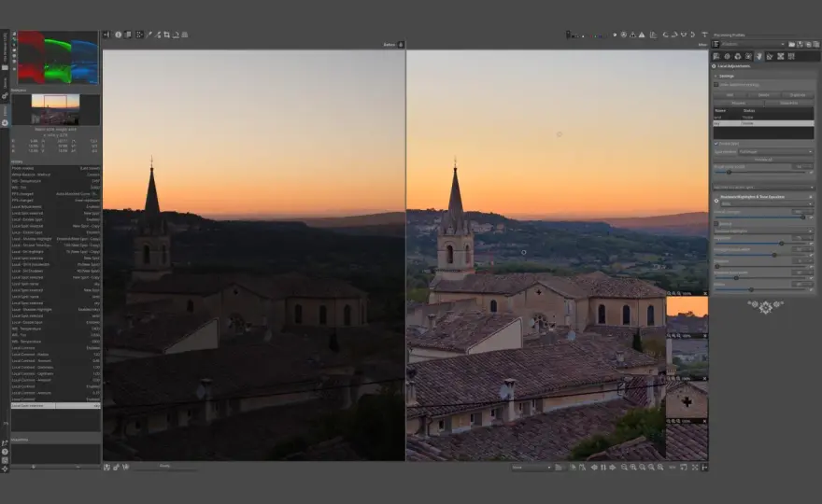The width and height of the screenshot is (822, 504).
Task: Toggle right panel visibility icon
Action: coord(704,468)
